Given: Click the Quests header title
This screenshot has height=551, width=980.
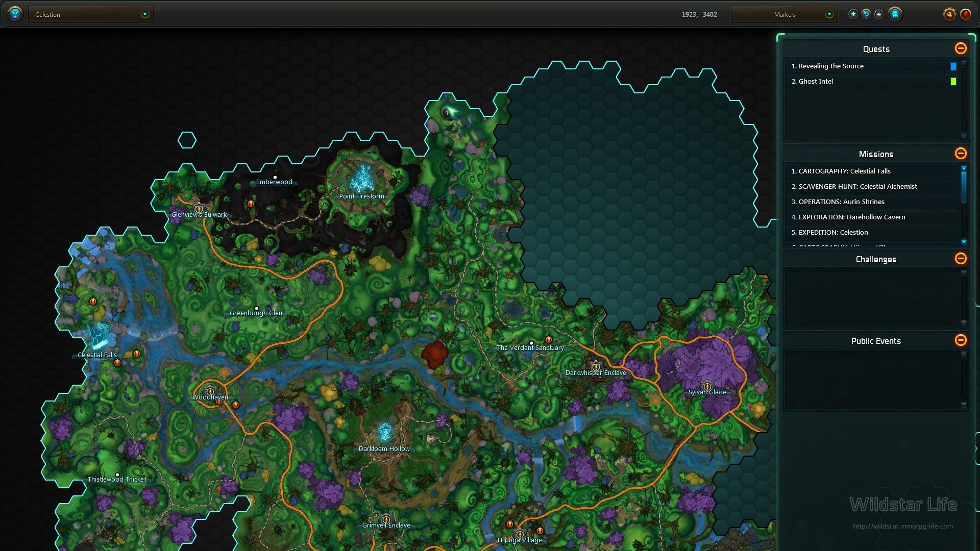Looking at the screenshot, I should pyautogui.click(x=876, y=49).
